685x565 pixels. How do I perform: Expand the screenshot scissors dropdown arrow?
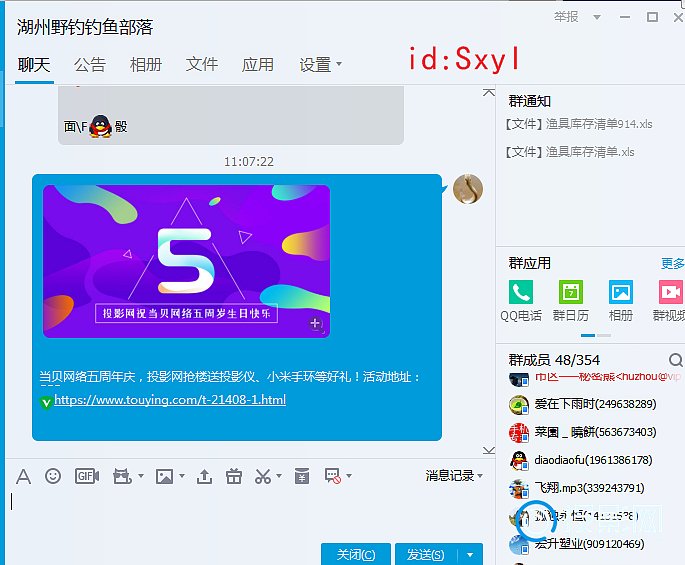point(279,476)
